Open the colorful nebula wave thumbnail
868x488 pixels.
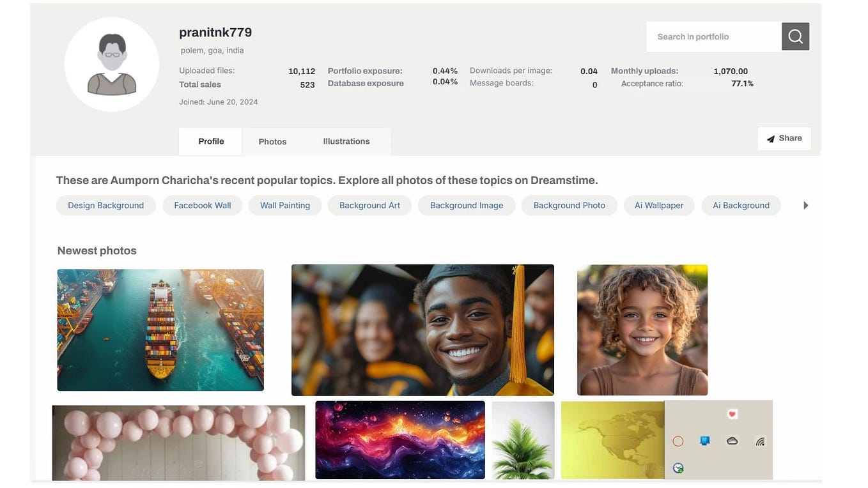click(x=400, y=439)
